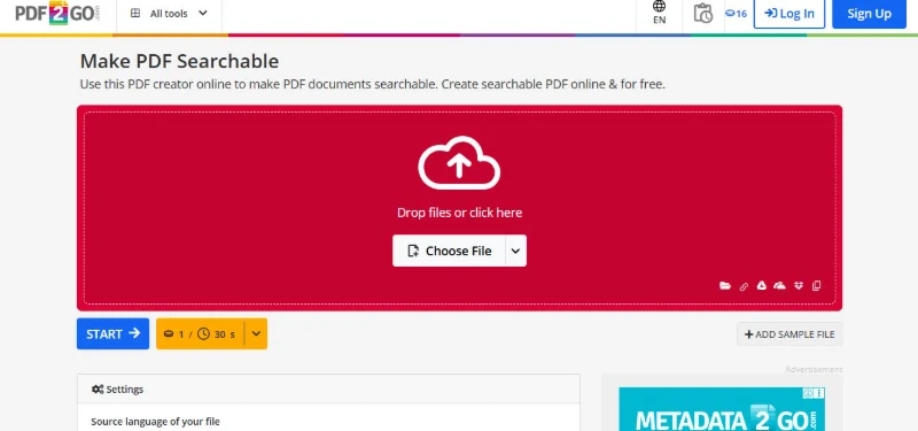
Task: Click the START button
Action: (x=113, y=334)
